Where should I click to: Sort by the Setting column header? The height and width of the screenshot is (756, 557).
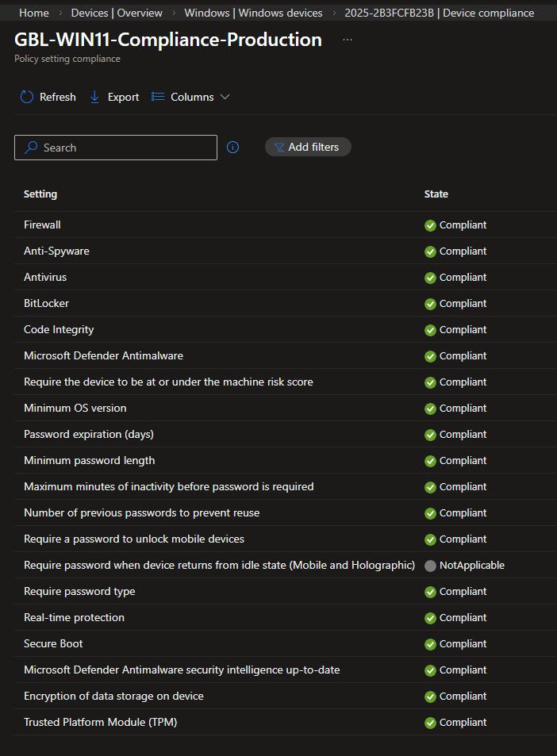40,194
